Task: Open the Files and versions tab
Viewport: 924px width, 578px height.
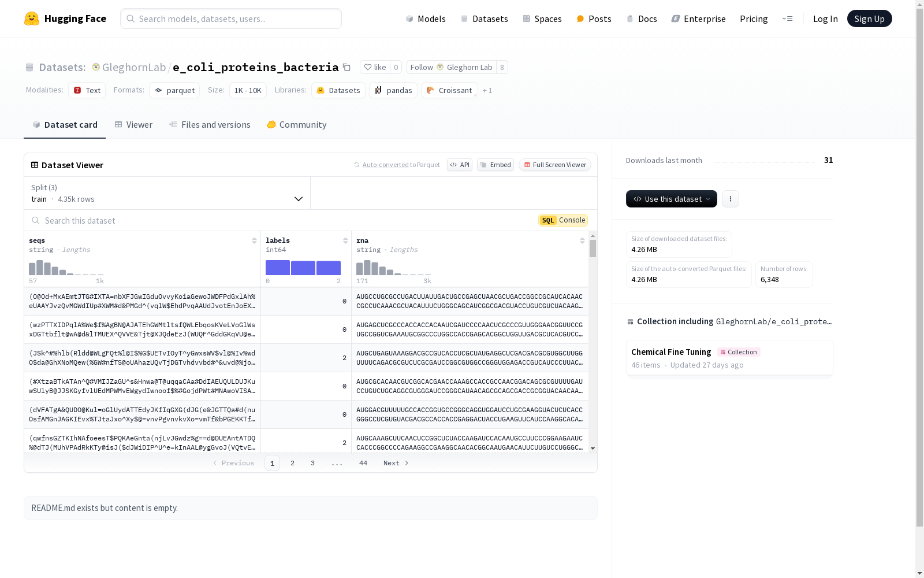Action: 210,125
